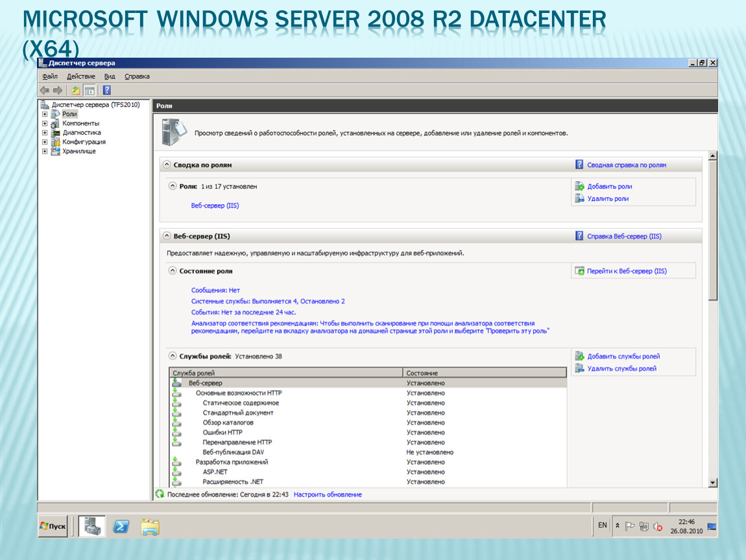Click the Диспетчер сервера title bar icon
The width and height of the screenshot is (746, 560).
point(43,63)
